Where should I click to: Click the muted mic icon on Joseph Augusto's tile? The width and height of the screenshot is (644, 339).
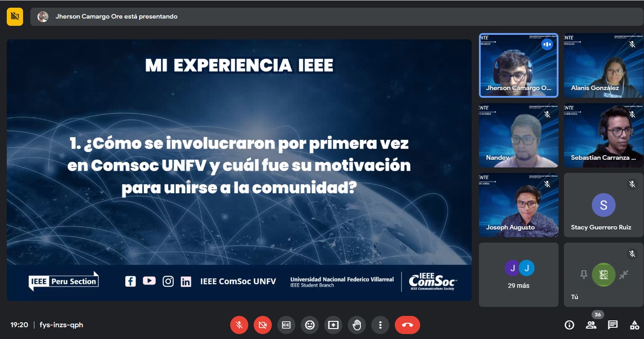(547, 184)
